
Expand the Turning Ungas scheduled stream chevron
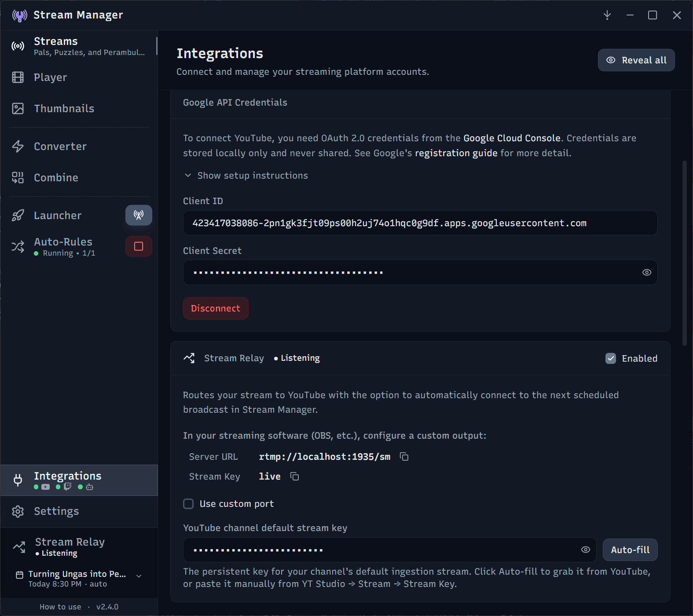[139, 576]
